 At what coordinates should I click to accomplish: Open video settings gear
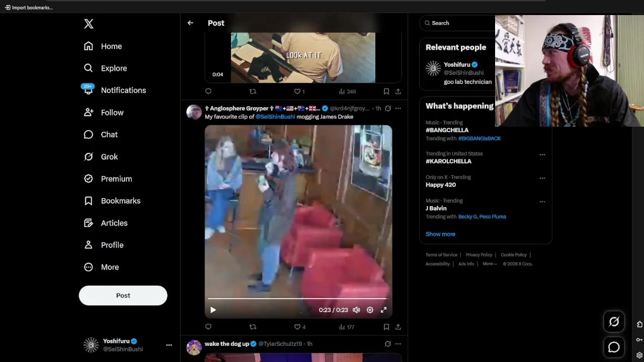[x=370, y=310]
